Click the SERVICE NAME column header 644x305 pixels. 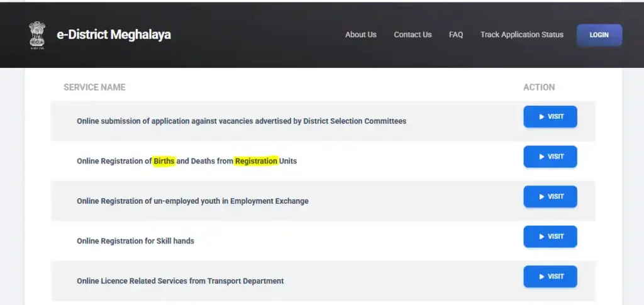[94, 87]
